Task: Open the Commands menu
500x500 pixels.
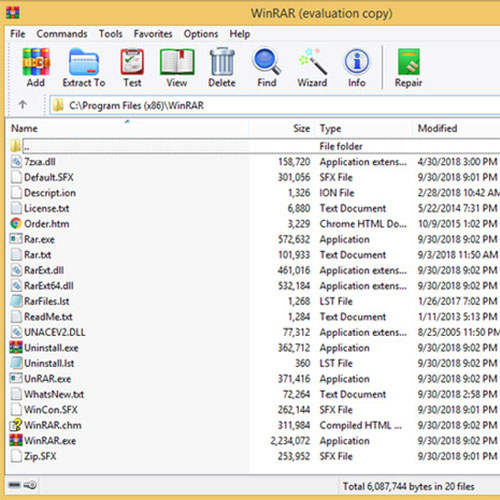Action: coord(62,34)
